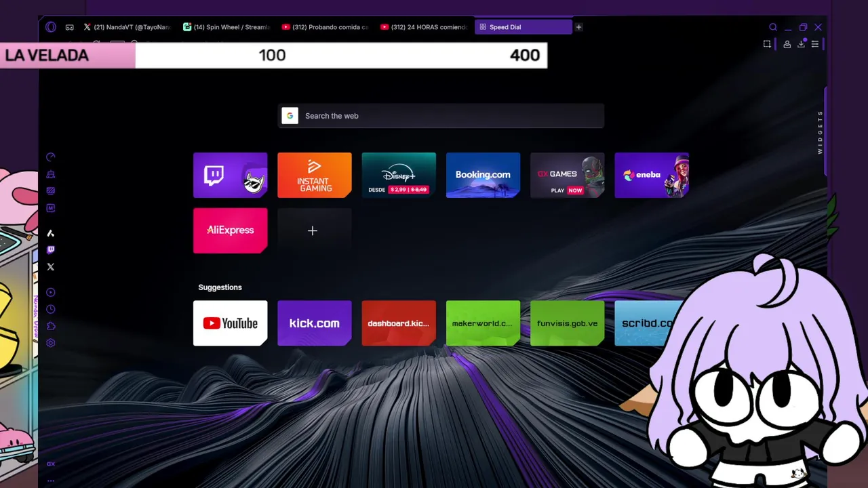Image resolution: width=868 pixels, height=488 pixels.
Task: Expand the Widgets side panel
Action: (x=821, y=132)
